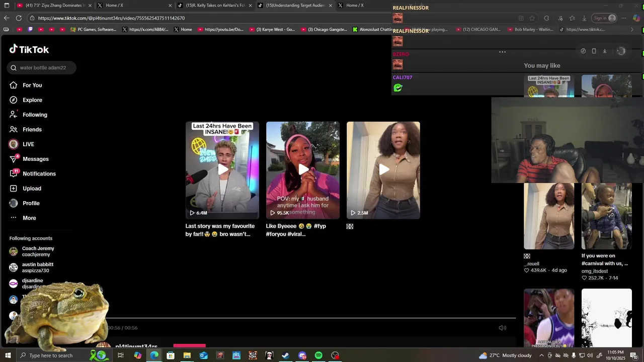Open browser Favorites list icon
The height and width of the screenshot is (362, 644).
coord(572,18)
